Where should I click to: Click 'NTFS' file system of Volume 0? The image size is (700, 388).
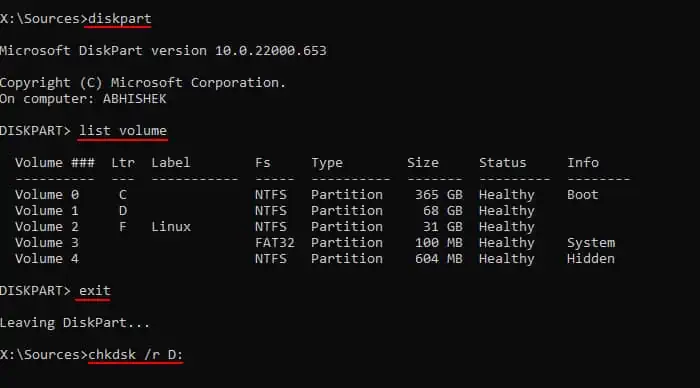point(271,195)
